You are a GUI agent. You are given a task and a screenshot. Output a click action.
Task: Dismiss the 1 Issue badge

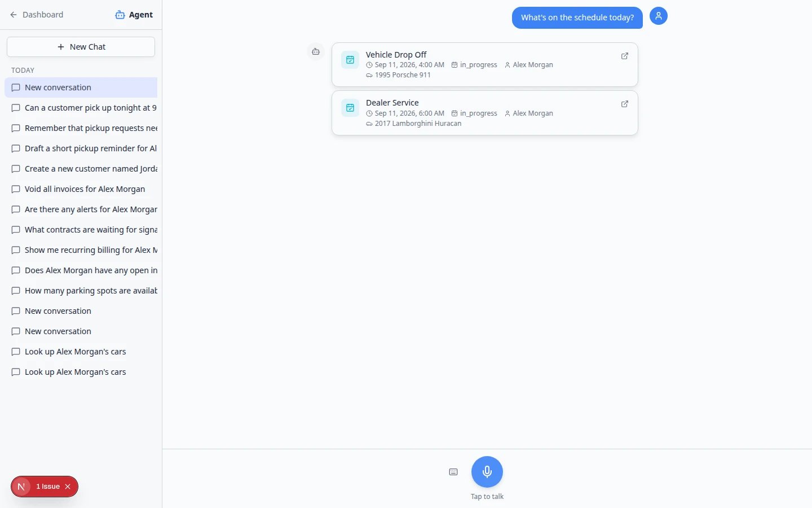(x=68, y=487)
